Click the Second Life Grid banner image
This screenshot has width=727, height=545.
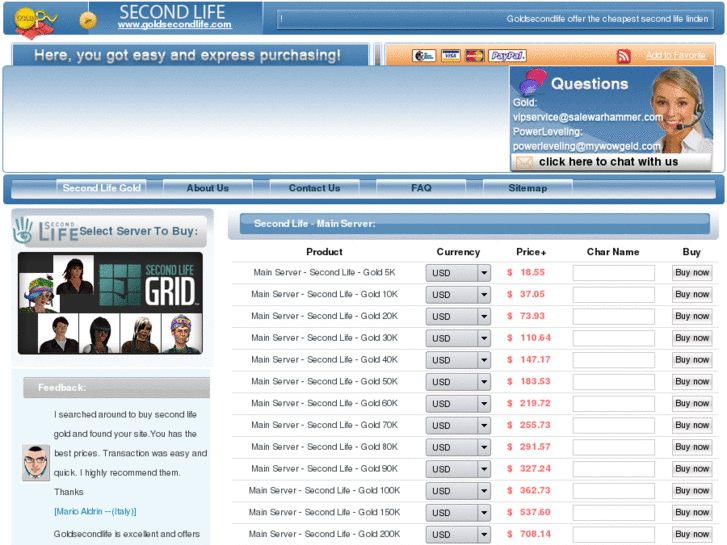coord(110,303)
